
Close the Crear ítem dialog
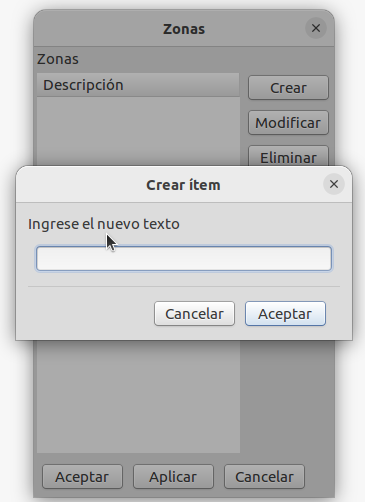click(x=334, y=184)
